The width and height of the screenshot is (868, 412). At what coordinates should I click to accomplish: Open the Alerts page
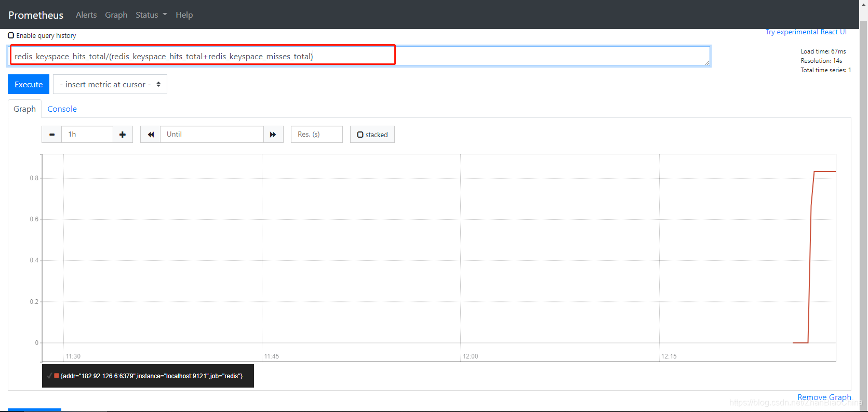click(x=86, y=15)
